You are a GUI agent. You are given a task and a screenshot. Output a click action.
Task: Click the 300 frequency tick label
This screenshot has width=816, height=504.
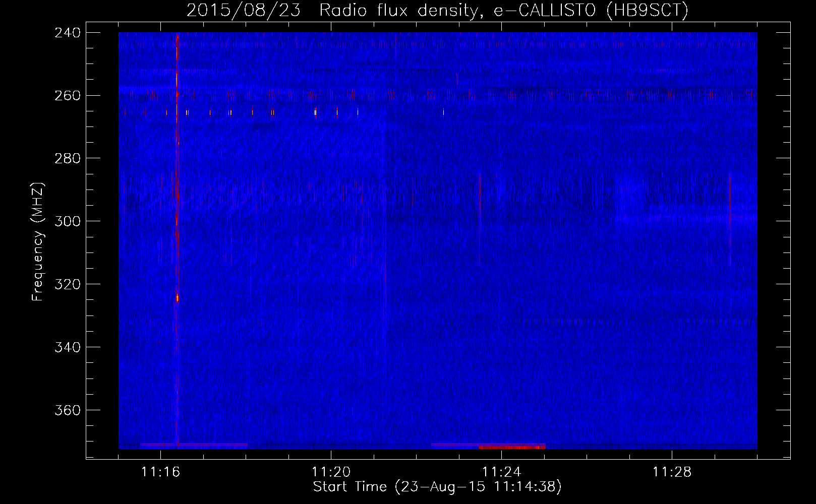68,222
